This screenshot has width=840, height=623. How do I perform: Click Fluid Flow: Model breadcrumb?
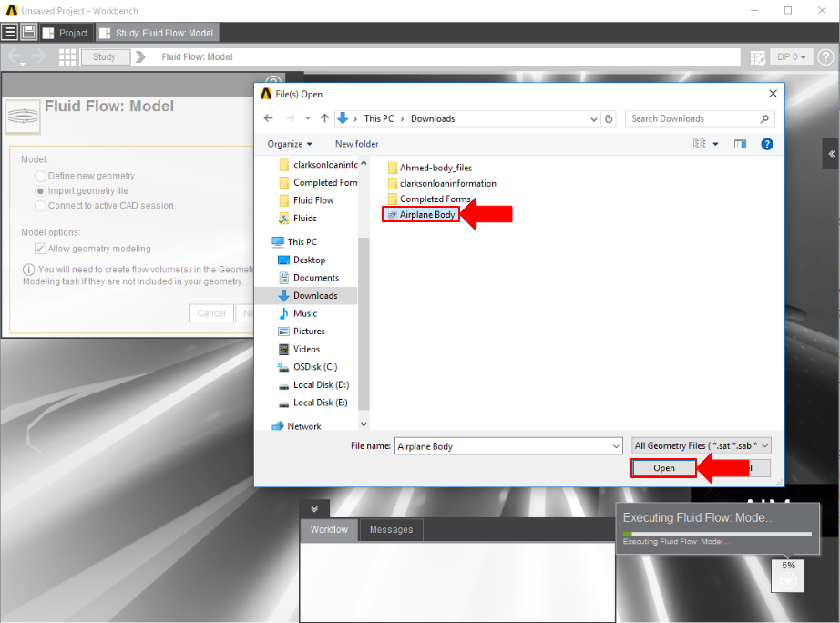[x=197, y=56]
